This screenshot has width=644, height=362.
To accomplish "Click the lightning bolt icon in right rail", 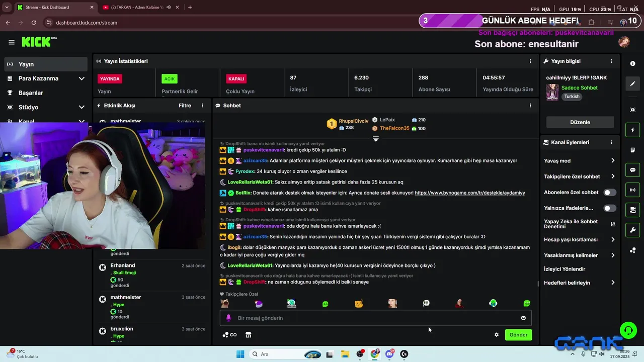I will pos(633,130).
